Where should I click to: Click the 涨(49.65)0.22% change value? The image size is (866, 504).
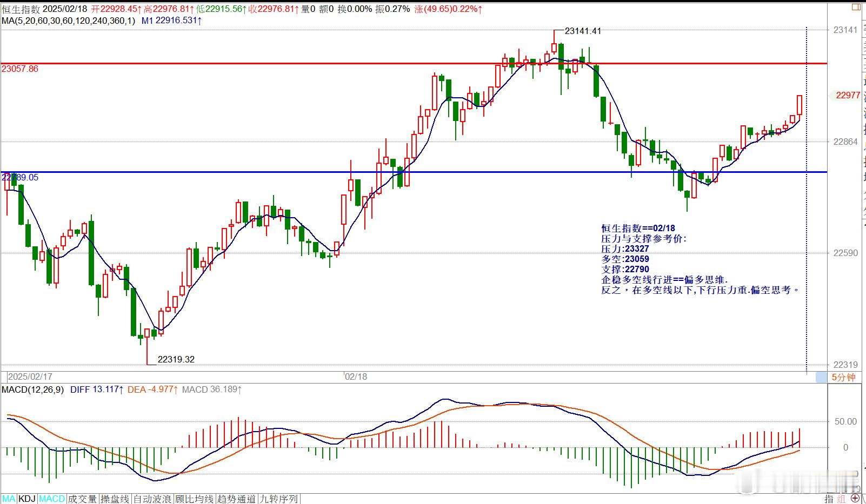point(448,9)
